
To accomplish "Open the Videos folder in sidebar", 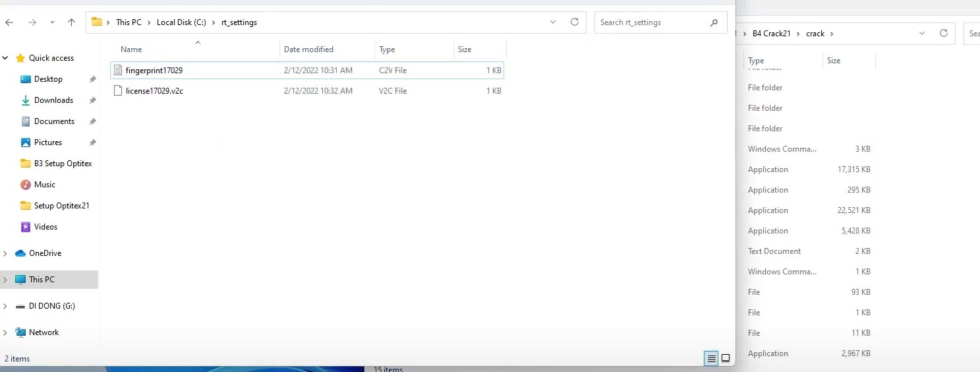I will [45, 227].
